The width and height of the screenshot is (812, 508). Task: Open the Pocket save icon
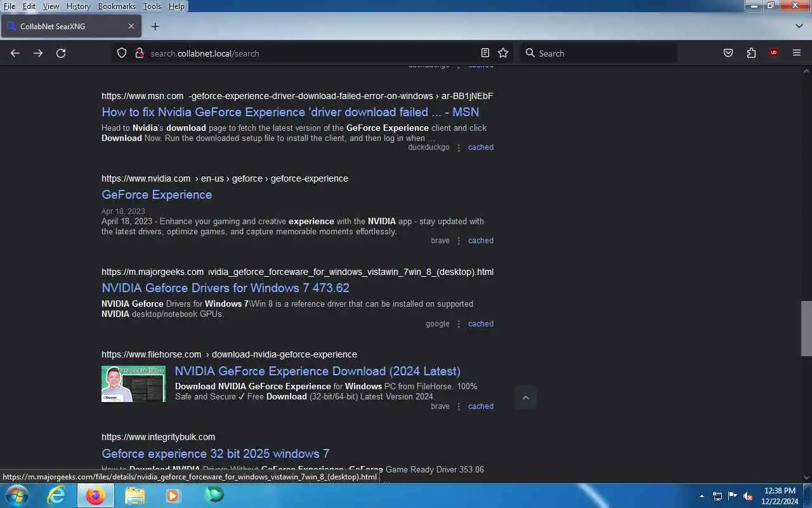(x=728, y=53)
